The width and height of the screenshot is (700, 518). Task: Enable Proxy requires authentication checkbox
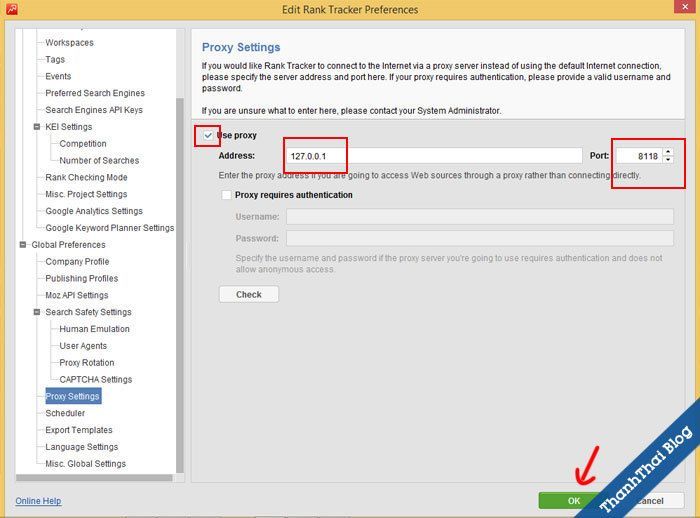(227, 195)
